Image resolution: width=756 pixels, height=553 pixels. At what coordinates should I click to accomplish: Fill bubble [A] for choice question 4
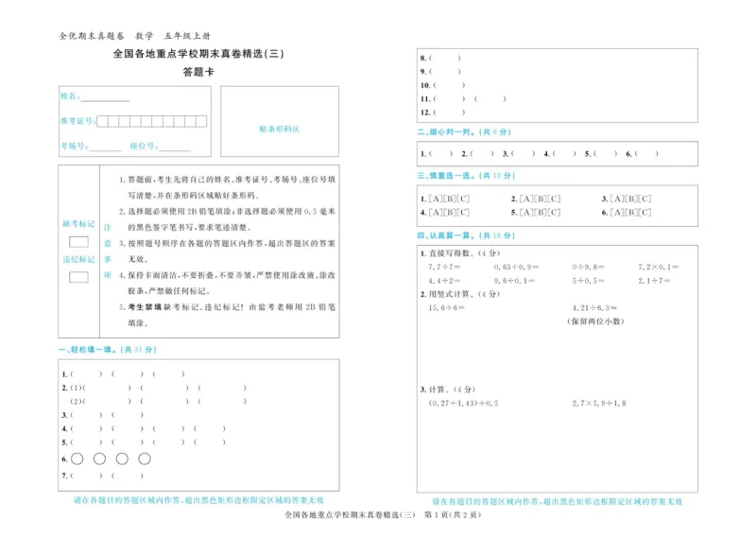[x=434, y=212]
